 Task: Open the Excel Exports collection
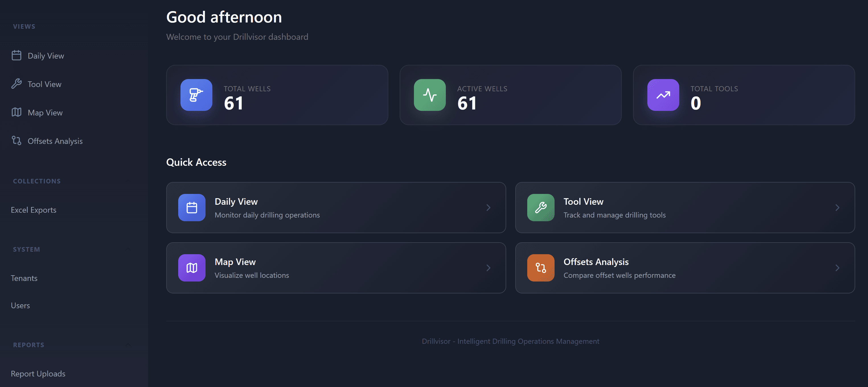point(34,210)
